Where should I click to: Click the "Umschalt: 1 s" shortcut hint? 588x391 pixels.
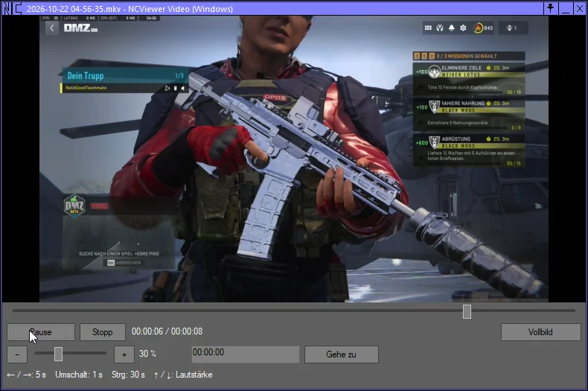tap(79, 375)
